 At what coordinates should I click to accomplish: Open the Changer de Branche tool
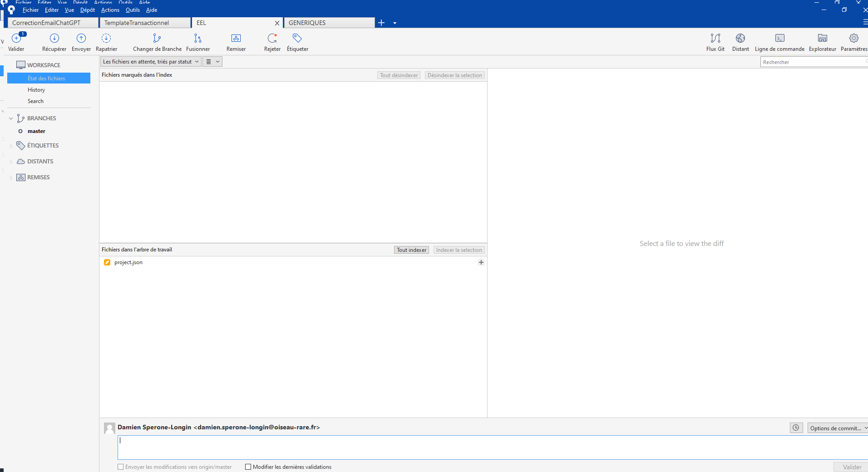pos(157,39)
